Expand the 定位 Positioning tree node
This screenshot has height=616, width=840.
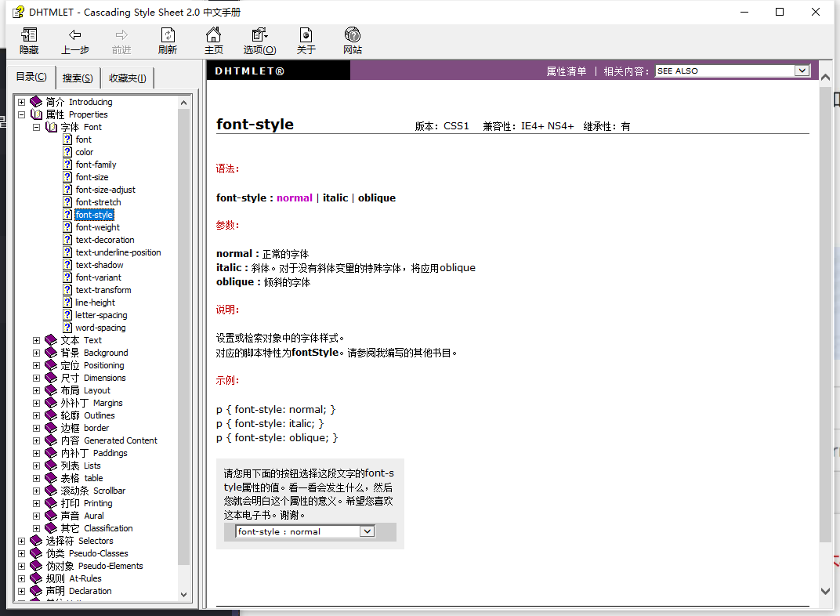(36, 365)
